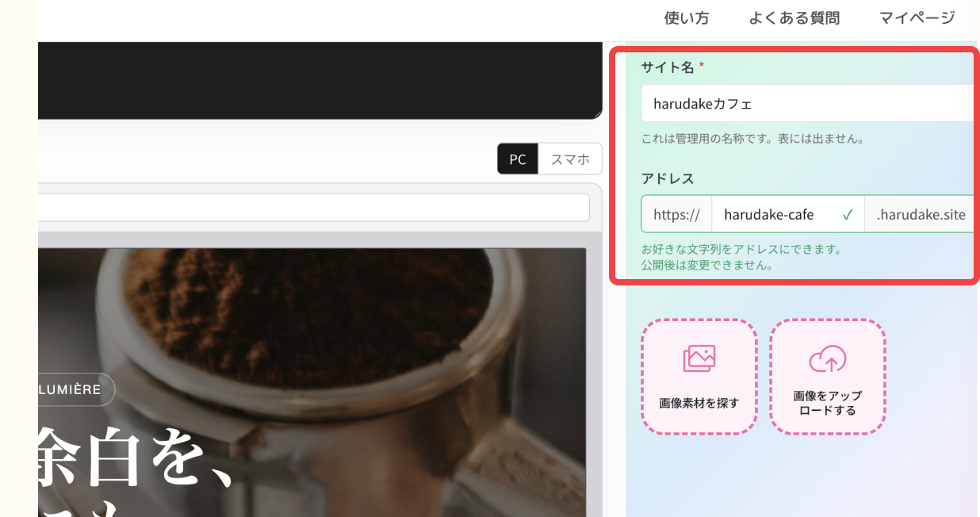
Task: Go to マイページ
Action: coord(917,18)
